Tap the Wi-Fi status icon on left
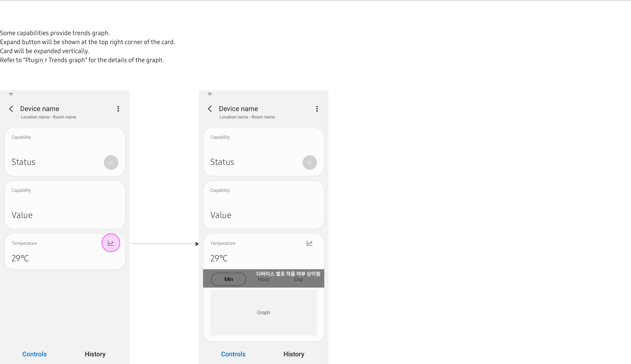The width and height of the screenshot is (631, 364). (x=11, y=94)
